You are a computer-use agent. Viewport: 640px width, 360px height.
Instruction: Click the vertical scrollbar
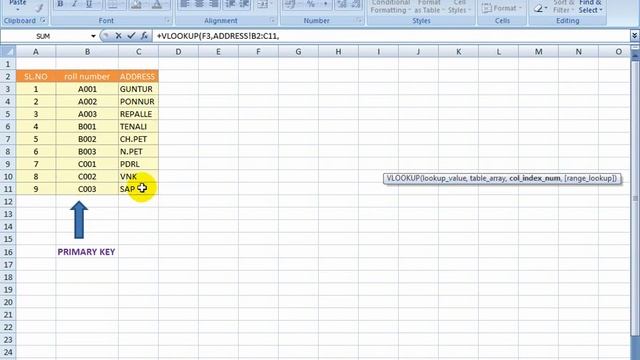635,198
